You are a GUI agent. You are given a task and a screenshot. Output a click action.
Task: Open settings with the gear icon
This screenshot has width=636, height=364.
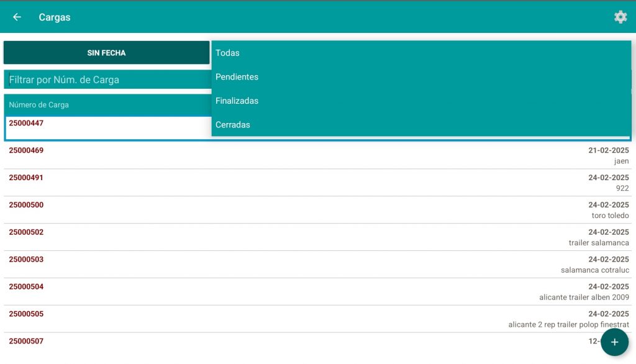pos(620,17)
